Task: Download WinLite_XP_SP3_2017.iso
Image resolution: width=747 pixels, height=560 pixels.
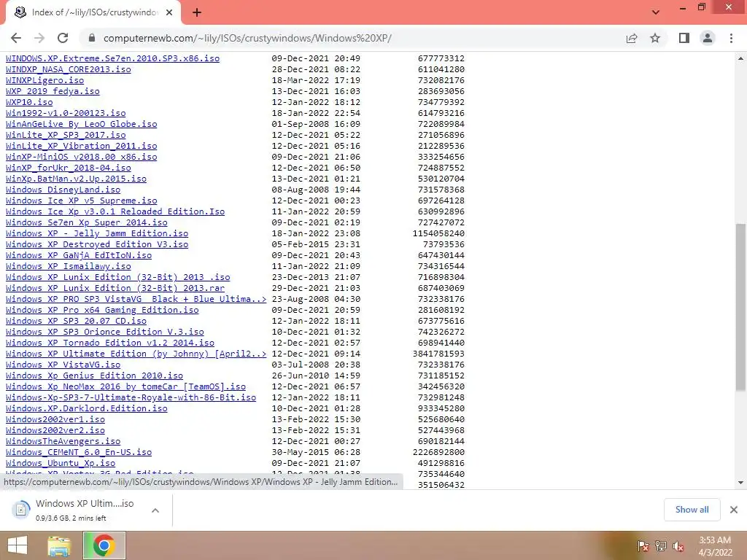Action: click(66, 135)
